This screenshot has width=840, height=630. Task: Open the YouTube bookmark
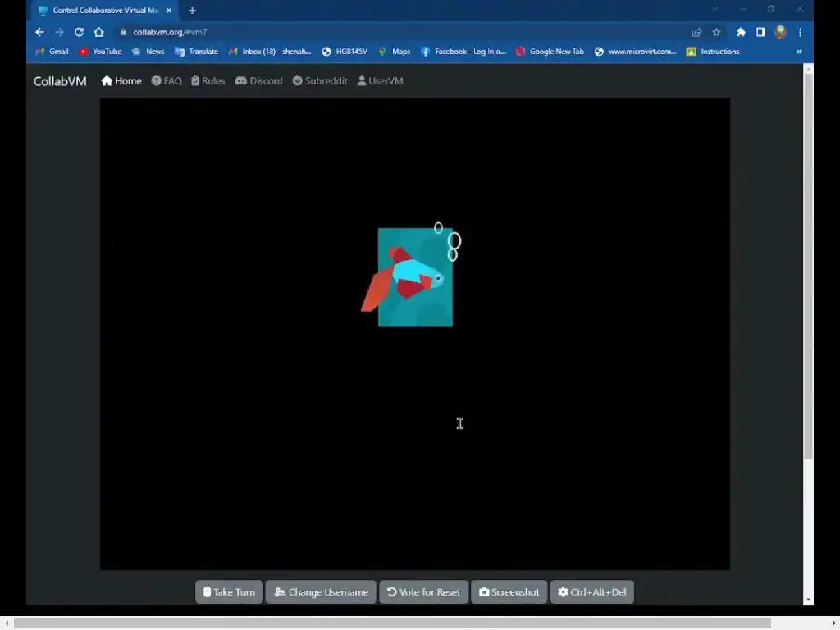pos(100,52)
